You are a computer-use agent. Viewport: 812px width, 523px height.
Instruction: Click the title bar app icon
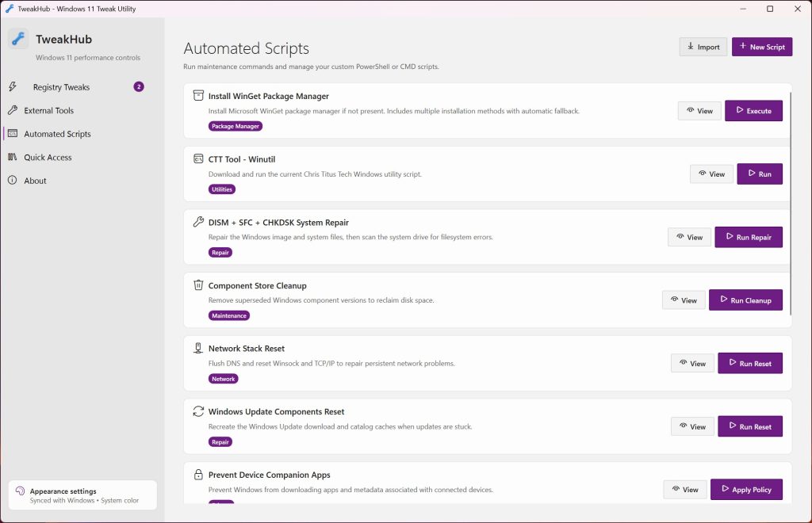[x=10, y=8]
